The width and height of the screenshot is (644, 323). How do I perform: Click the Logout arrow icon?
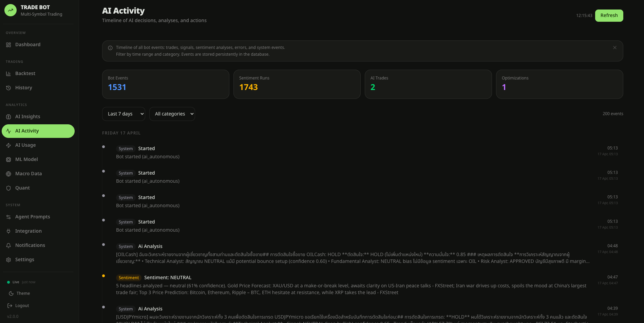pyautogui.click(x=10, y=306)
